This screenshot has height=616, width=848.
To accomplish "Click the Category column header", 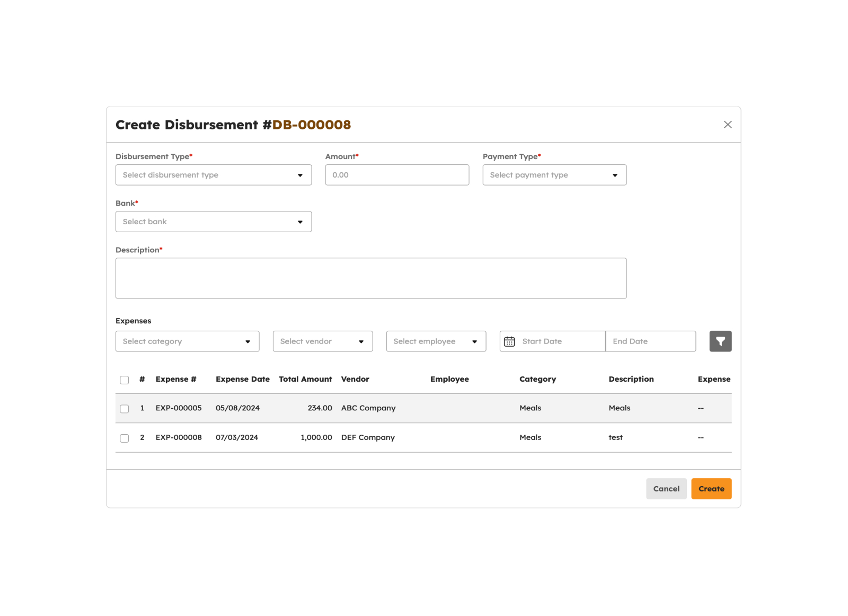I will pos(537,379).
